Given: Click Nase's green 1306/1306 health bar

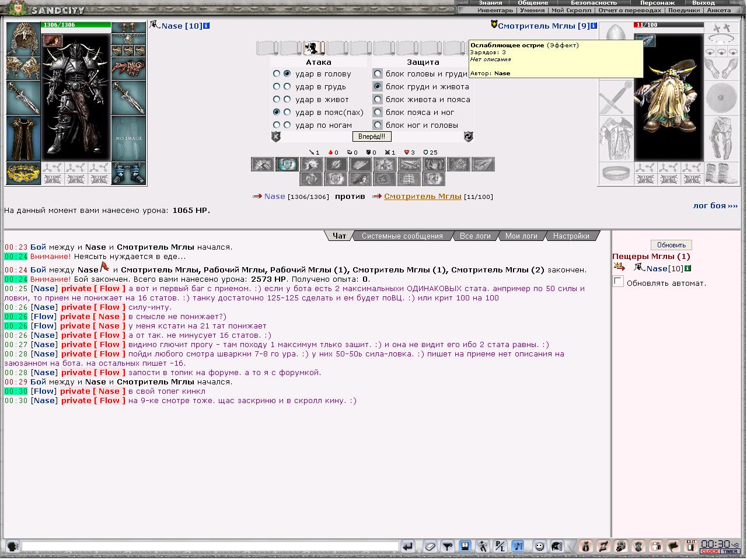Looking at the screenshot, I should coord(76,25).
